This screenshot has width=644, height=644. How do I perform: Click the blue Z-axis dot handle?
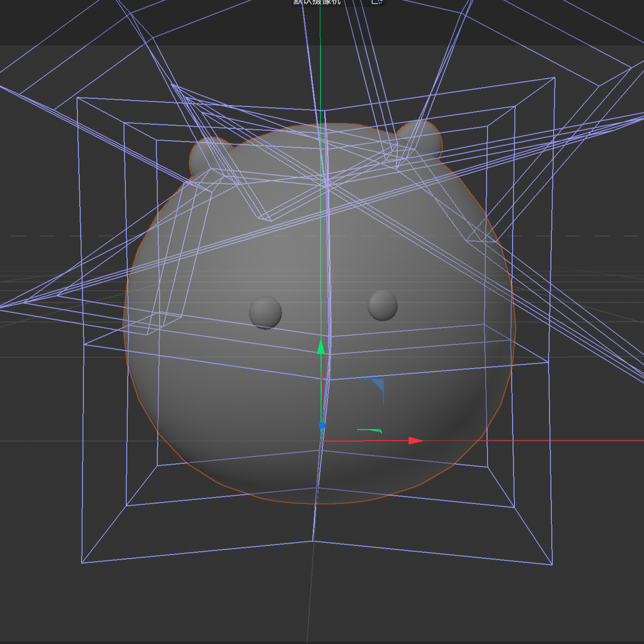click(x=322, y=425)
